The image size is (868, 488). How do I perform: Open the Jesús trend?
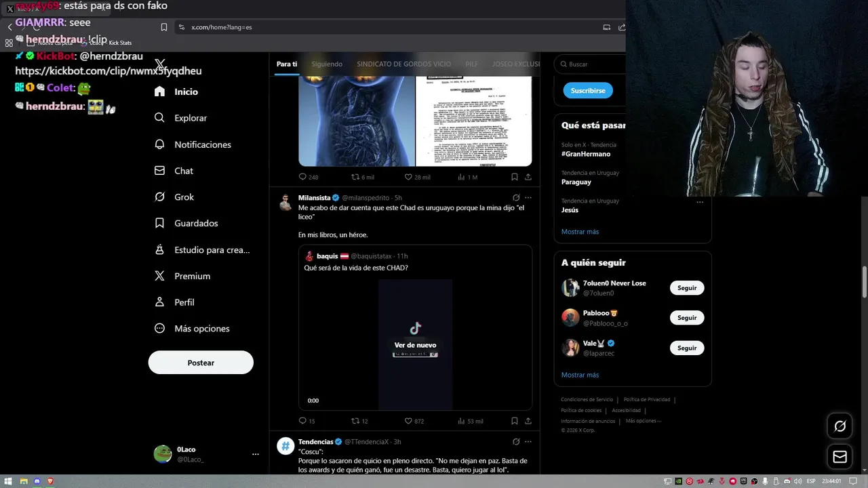coord(570,210)
